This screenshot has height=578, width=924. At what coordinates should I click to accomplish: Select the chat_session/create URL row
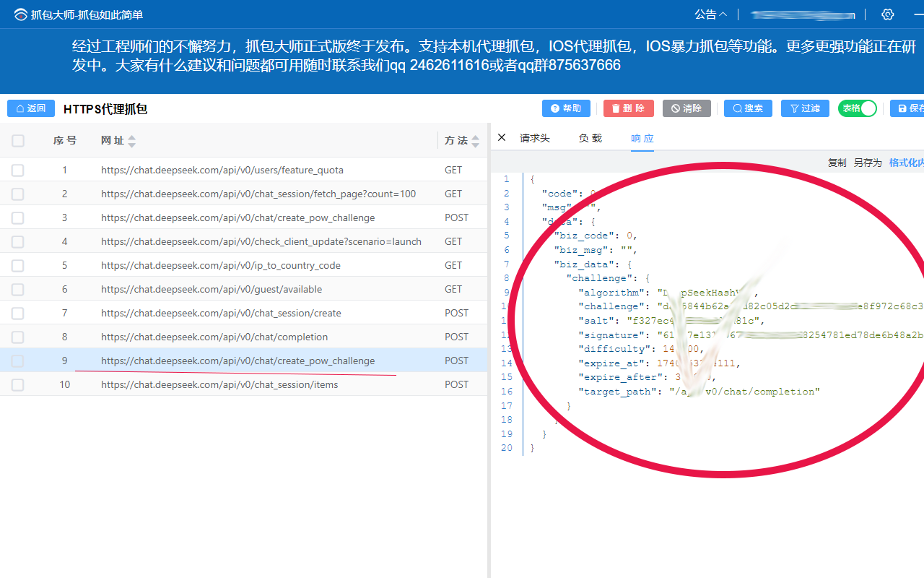221,314
